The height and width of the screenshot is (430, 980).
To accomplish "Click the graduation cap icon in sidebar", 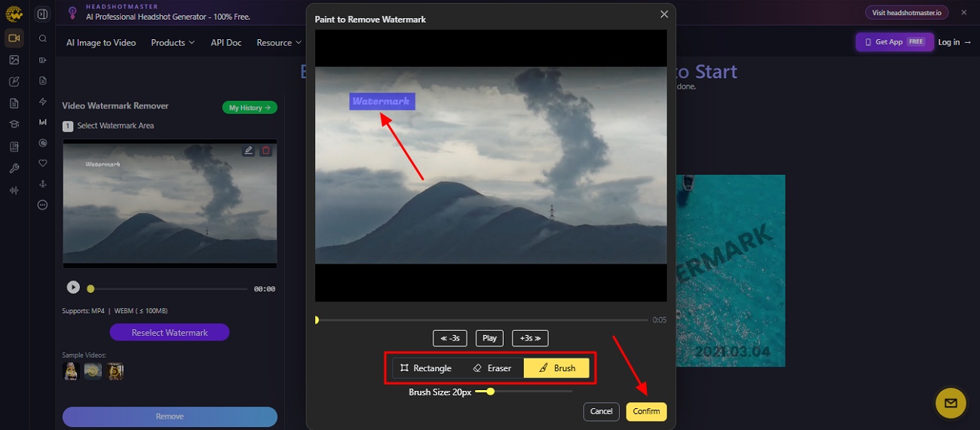I will pyautogui.click(x=14, y=125).
